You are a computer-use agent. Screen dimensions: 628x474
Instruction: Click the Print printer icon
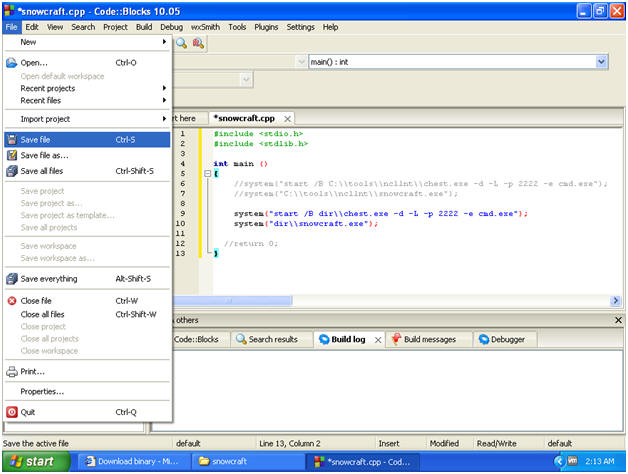point(12,371)
